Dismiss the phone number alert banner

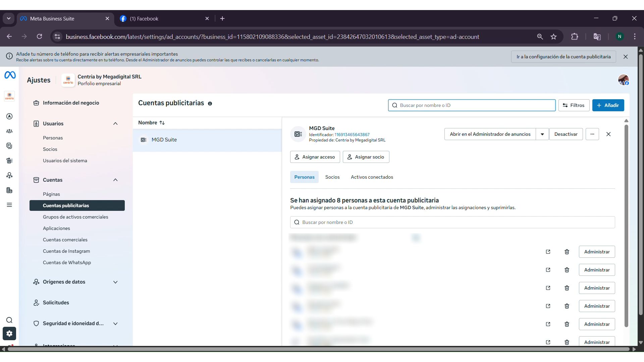click(x=626, y=57)
